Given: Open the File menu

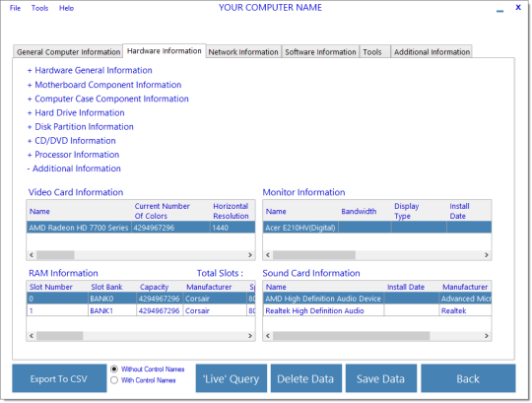Looking at the screenshot, I should (x=15, y=8).
